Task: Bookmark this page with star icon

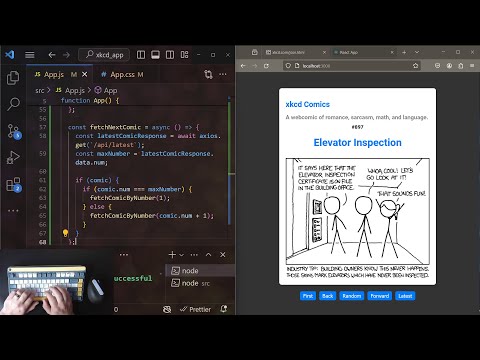Action: click(416, 66)
